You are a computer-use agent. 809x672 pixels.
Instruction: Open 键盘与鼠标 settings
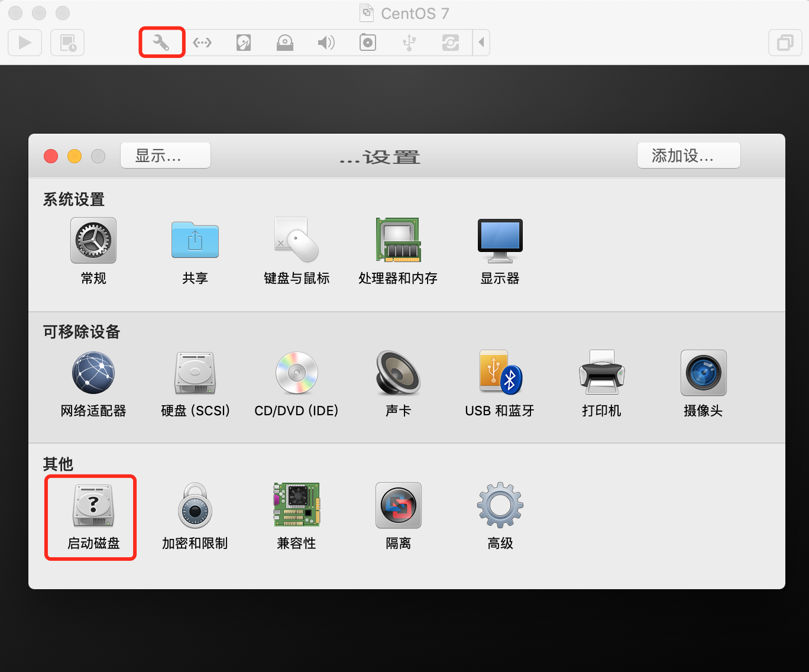pos(297,251)
